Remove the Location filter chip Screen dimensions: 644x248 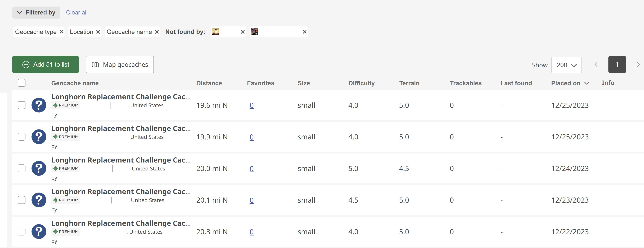[x=98, y=32]
